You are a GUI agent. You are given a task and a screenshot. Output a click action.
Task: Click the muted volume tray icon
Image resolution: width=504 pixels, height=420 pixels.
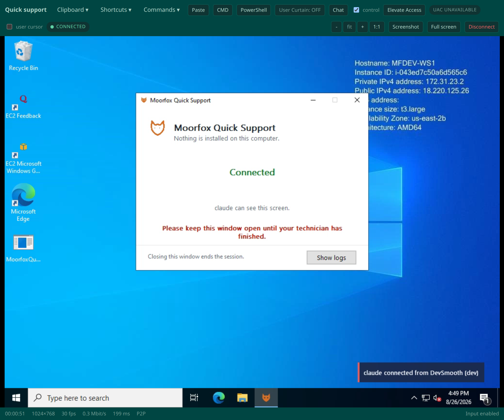coord(437,398)
